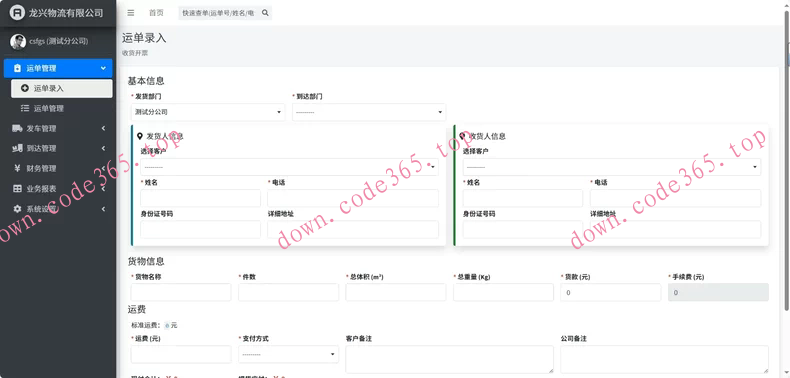Image resolution: width=790 pixels, height=378 pixels.
Task: Toggle sidebar with hamburger menu icon
Action: (x=131, y=13)
